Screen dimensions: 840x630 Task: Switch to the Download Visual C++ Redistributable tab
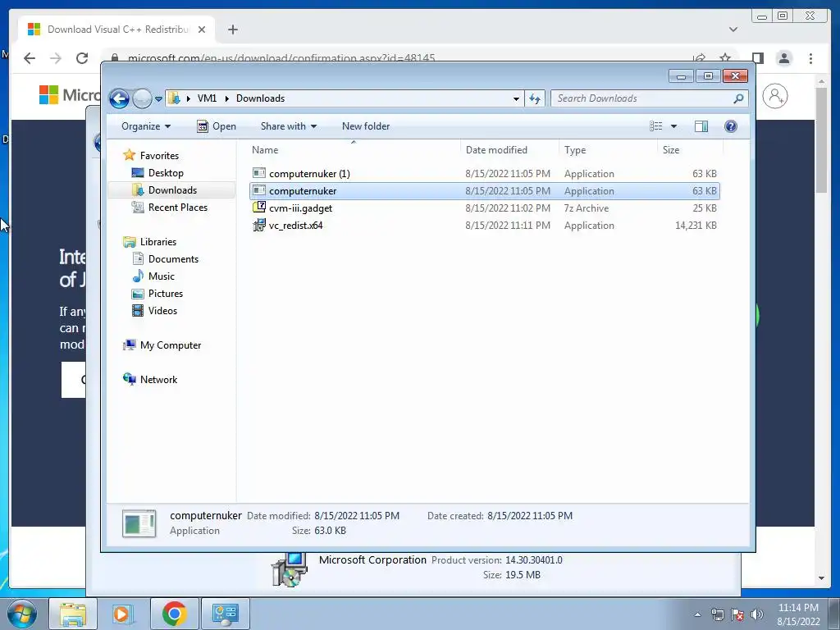pyautogui.click(x=116, y=30)
